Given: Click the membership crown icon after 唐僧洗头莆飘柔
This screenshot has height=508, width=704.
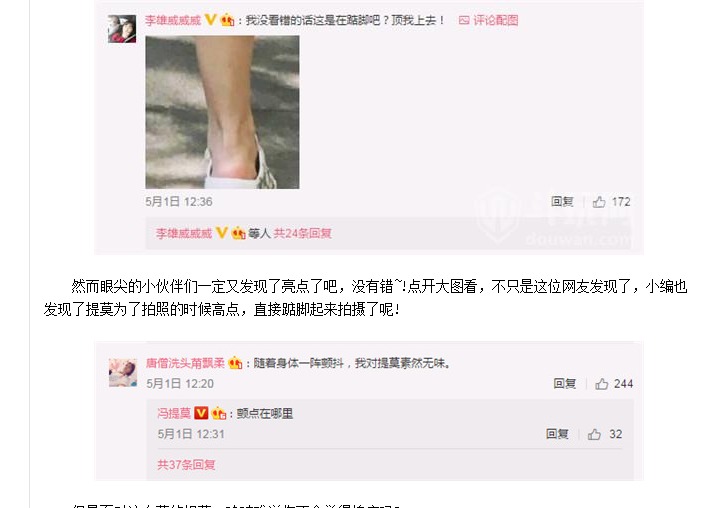Looking at the screenshot, I should pos(235,363).
